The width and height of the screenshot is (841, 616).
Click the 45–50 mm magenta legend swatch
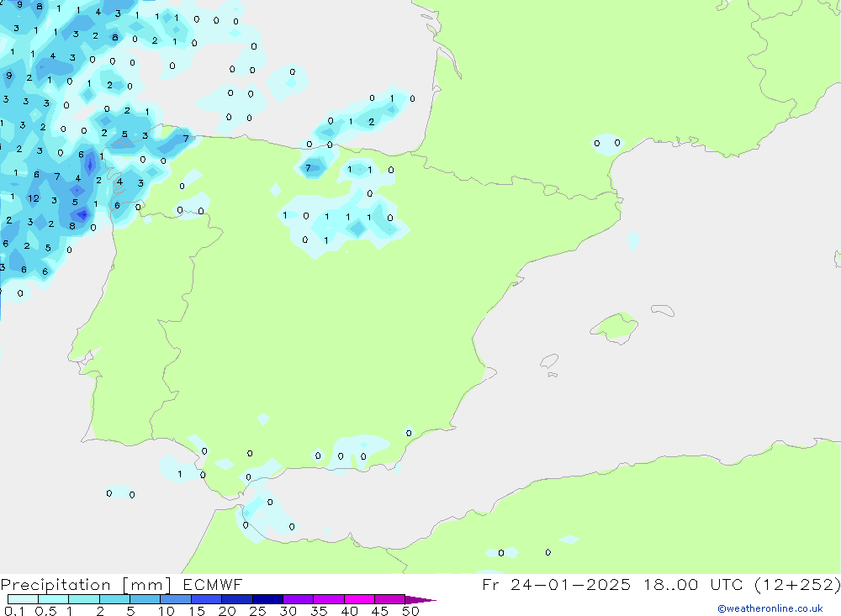[x=389, y=599]
